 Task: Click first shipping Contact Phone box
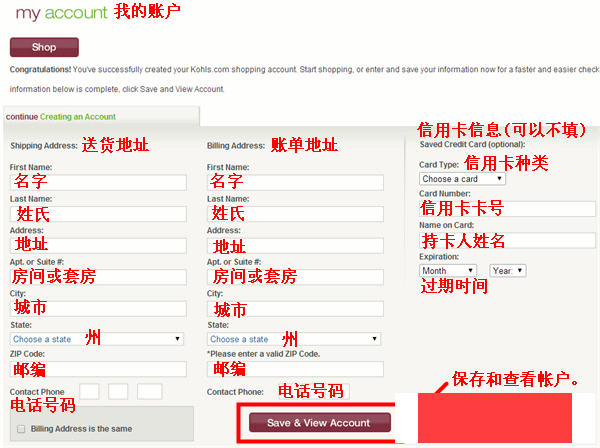tap(90, 391)
